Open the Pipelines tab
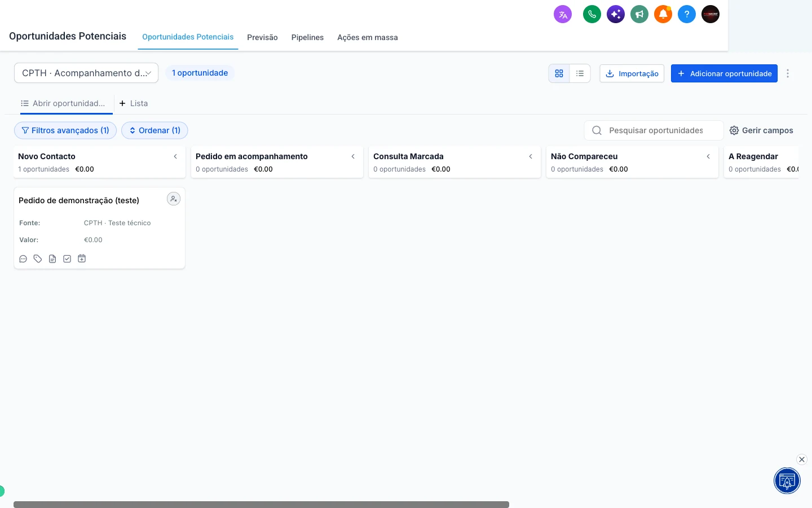Screen dimensions: 812x508 (x=307, y=37)
